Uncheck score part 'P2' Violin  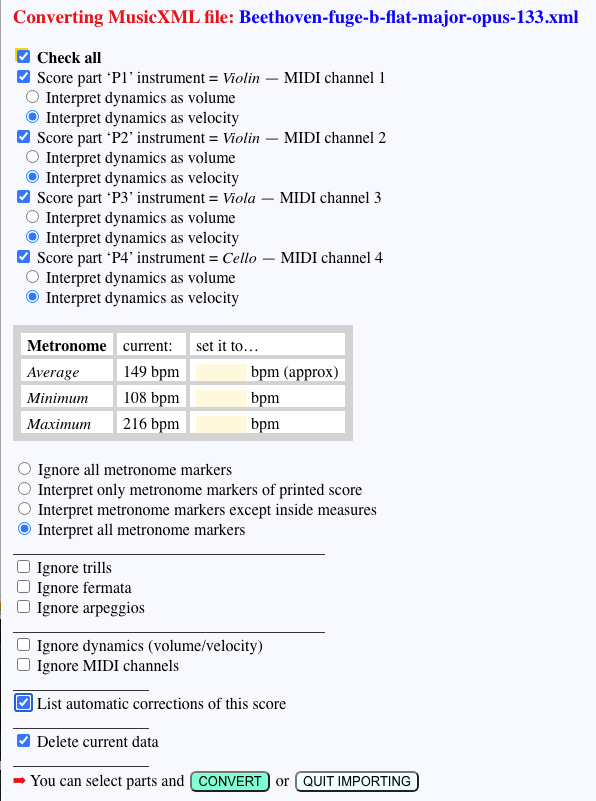click(x=22, y=137)
